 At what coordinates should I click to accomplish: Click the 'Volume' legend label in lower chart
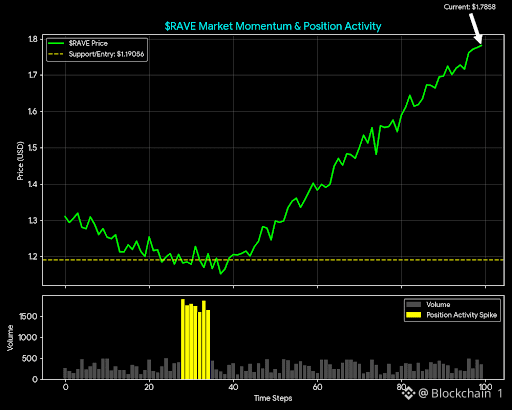pyautogui.click(x=438, y=304)
